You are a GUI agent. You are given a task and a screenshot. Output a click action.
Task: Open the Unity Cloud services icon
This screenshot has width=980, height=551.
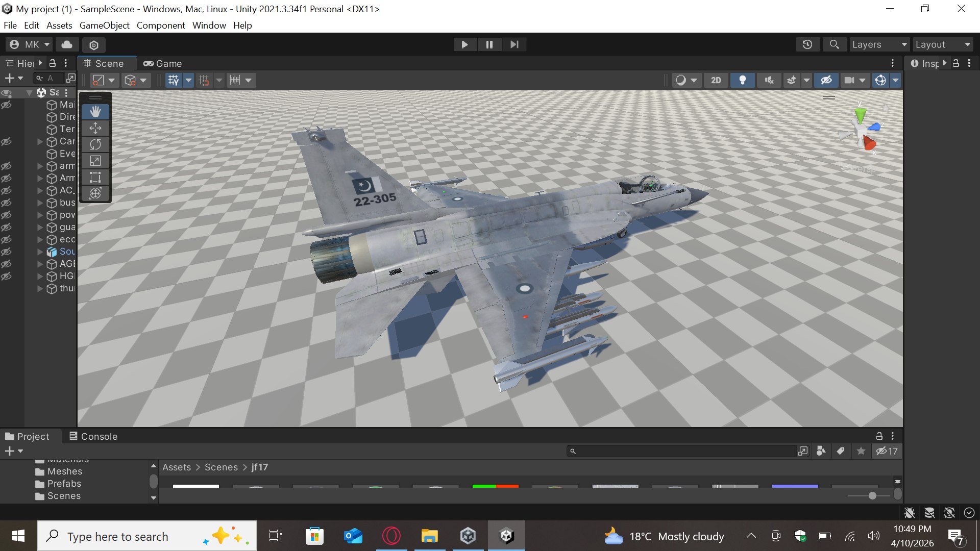67,44
